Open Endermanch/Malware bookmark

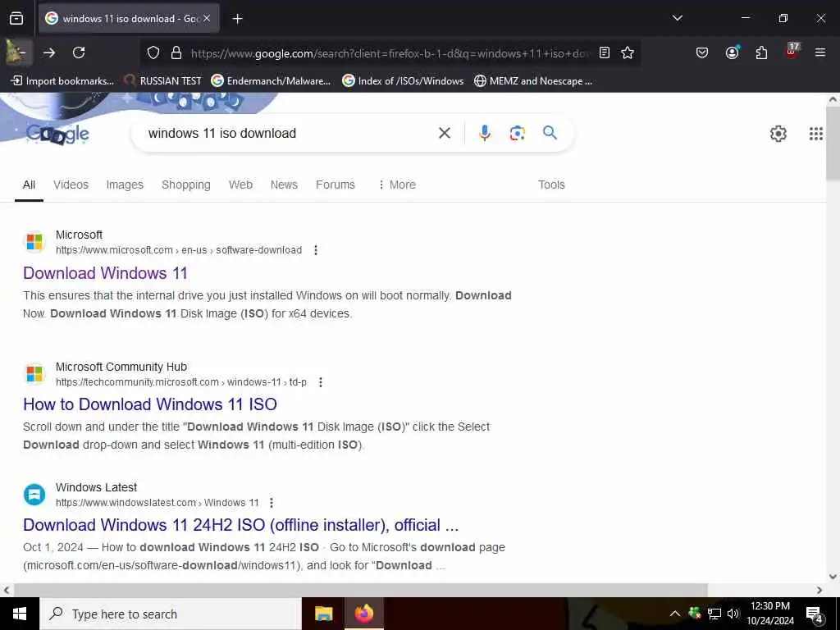click(271, 81)
